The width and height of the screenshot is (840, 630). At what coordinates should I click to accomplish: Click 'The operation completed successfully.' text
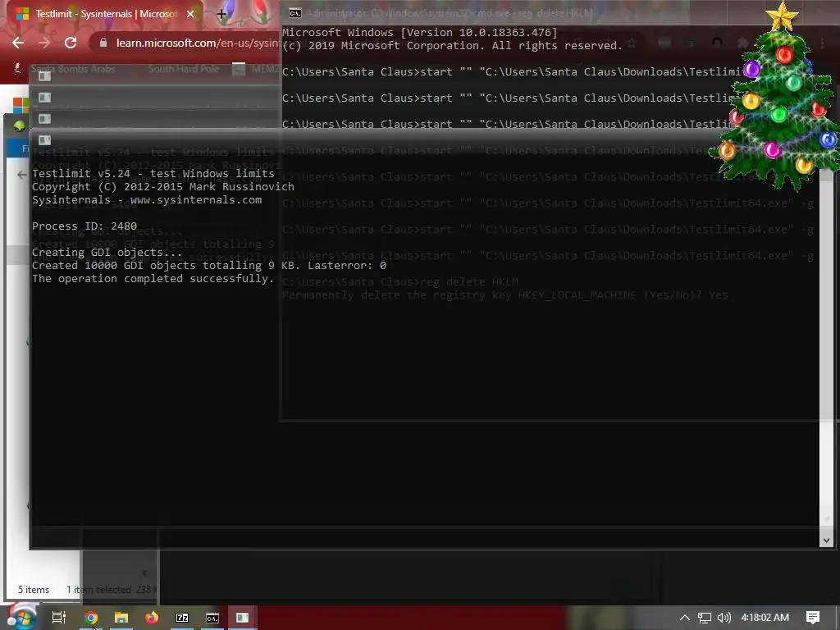coord(153,279)
